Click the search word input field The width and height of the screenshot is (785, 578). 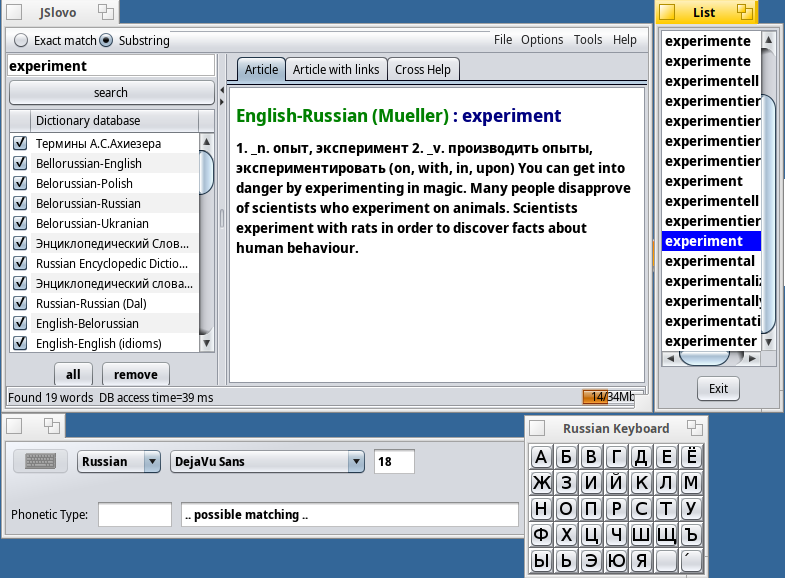pos(111,66)
